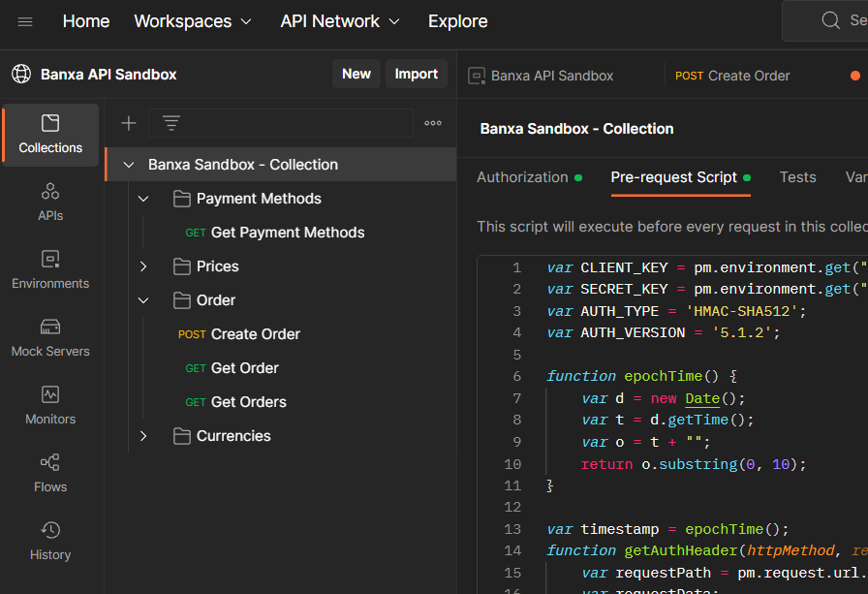Click the collections filter search field
Screen dimensions: 868x594
tap(291, 123)
